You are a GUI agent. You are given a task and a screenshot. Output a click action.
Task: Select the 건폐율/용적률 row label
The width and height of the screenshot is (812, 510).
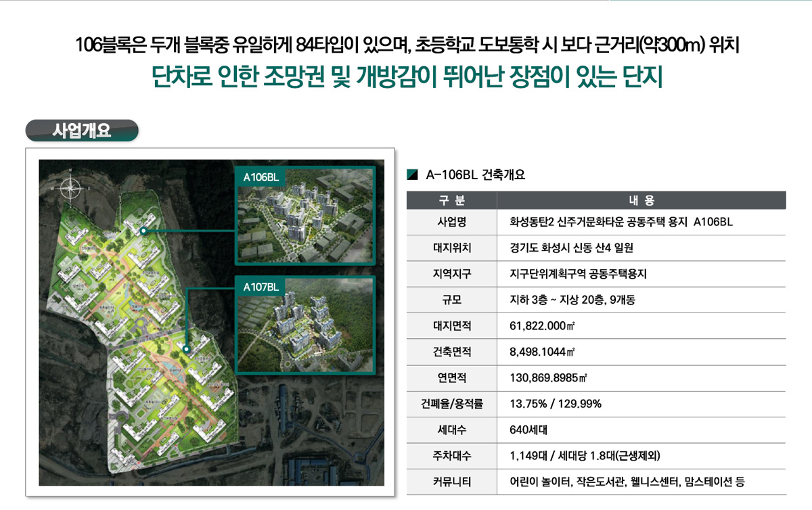point(452,404)
